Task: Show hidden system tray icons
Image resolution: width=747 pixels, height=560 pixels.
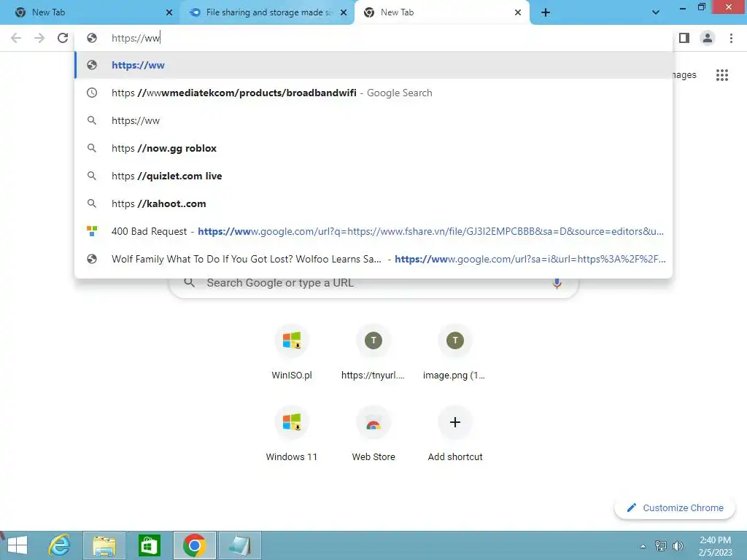Action: [x=643, y=546]
